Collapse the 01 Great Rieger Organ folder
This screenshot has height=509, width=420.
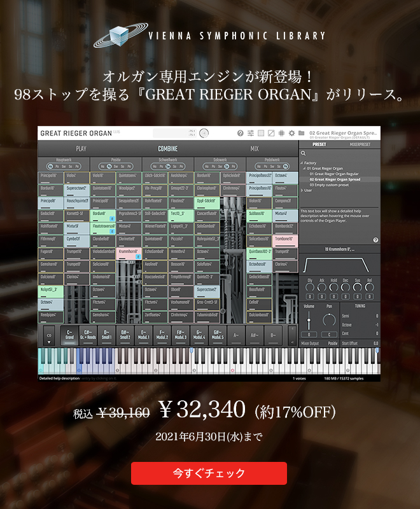click(304, 169)
